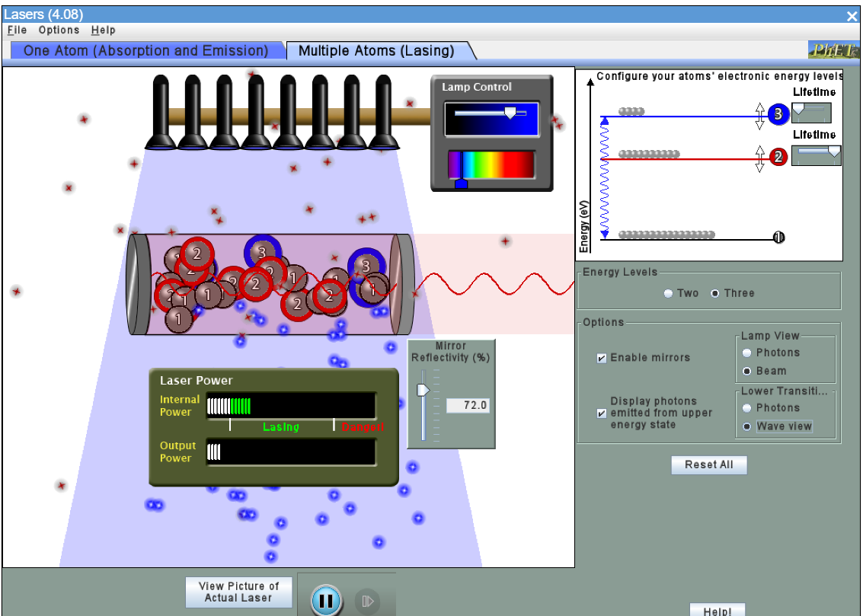
Task: Click the last lamp on the right
Action: (x=383, y=113)
